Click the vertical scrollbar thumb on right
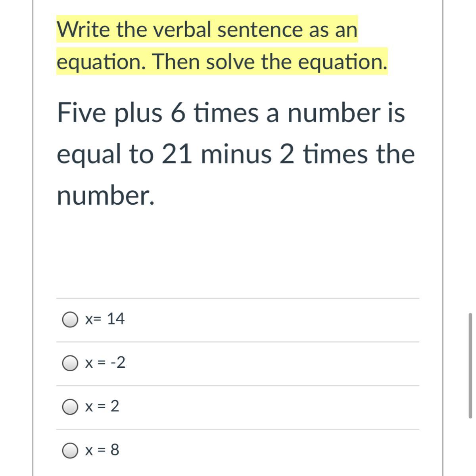This screenshot has width=476, height=476. click(470, 365)
